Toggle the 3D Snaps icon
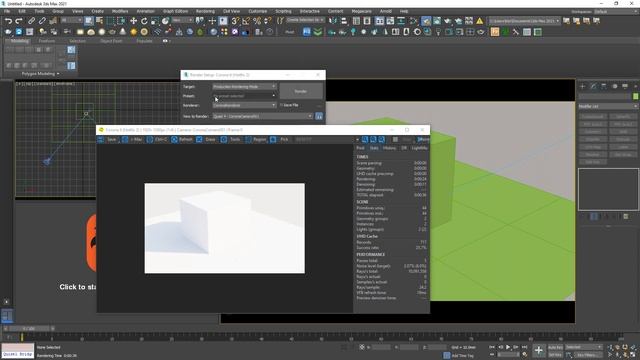This screenshot has height=360, width=640. tap(235, 21)
